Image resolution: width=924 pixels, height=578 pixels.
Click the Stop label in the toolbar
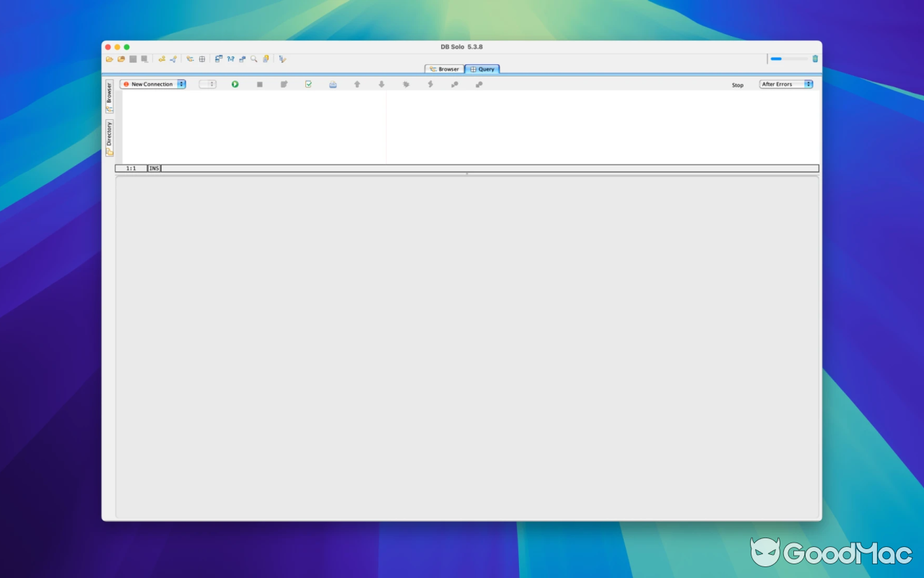(737, 85)
